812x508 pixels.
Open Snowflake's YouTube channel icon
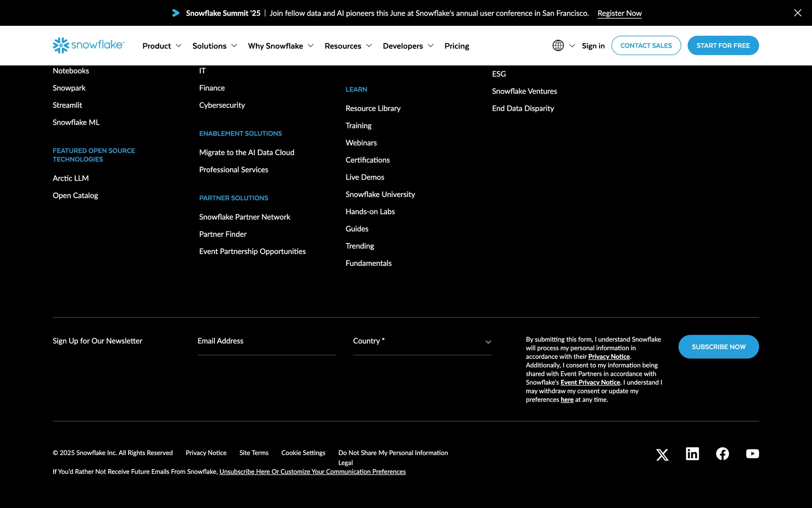[x=752, y=454]
